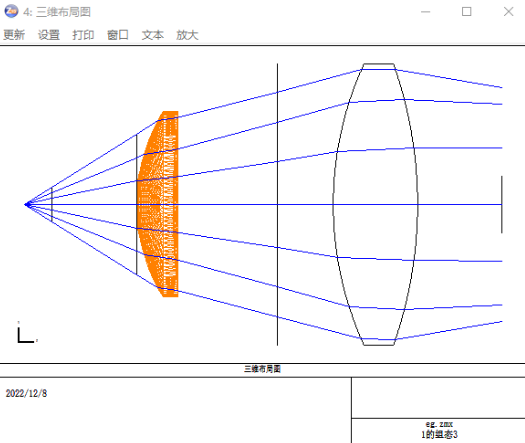Open the 设置 menu

(x=49, y=35)
